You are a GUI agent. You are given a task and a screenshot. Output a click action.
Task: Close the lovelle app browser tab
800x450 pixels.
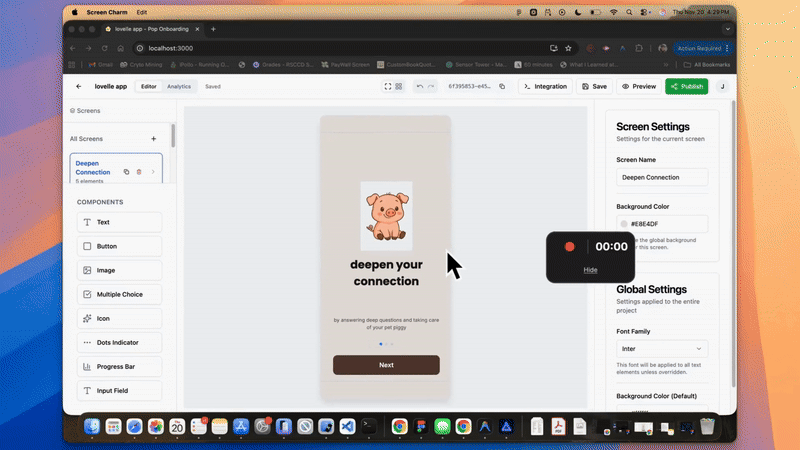[197, 29]
